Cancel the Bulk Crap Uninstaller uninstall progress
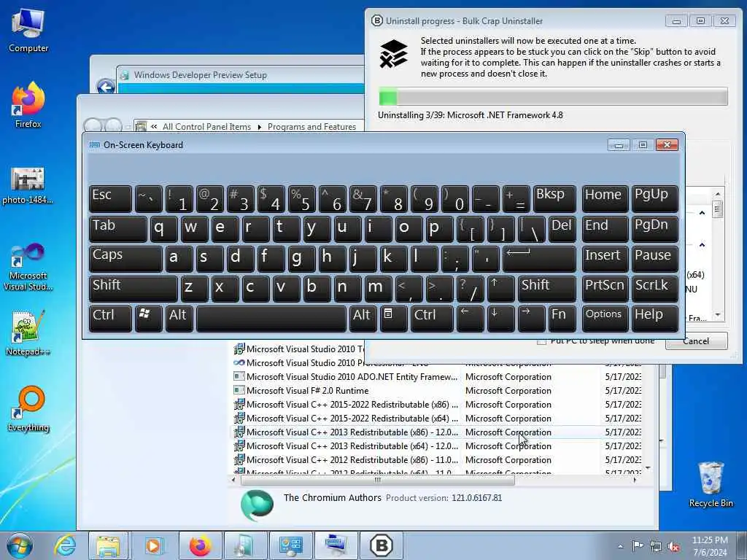The width and height of the screenshot is (747, 560). tap(697, 341)
